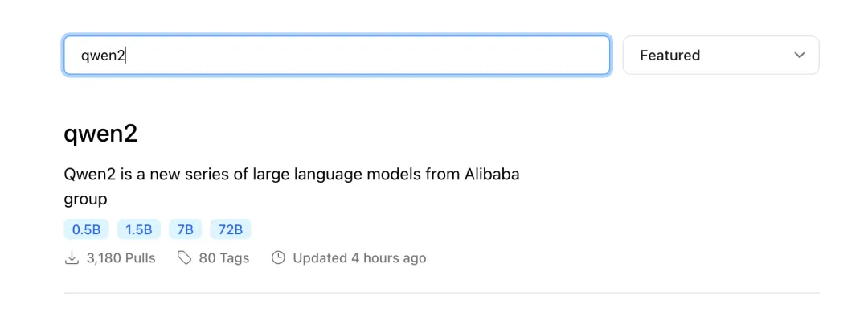Select the Featured label in sort box
This screenshot has width=868, height=313.
(669, 56)
